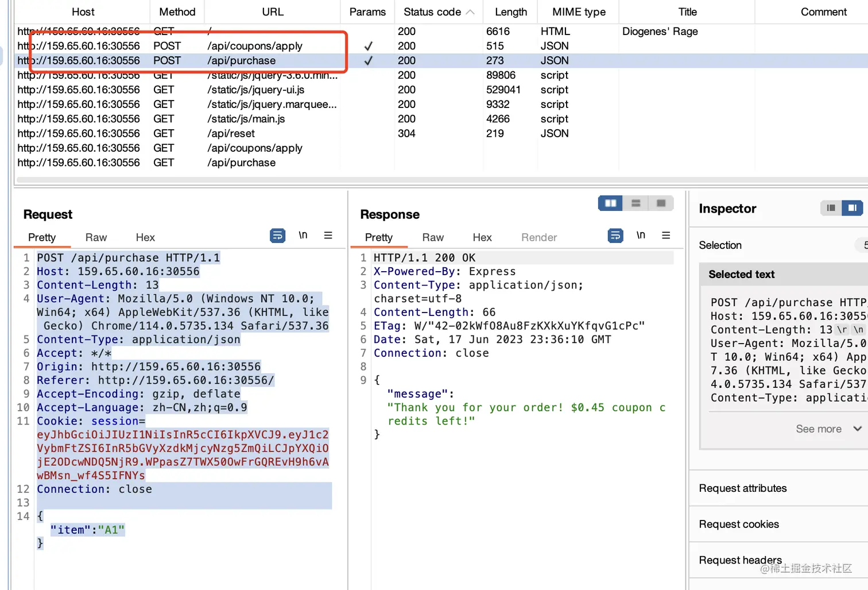868x590 pixels.
Task: Open the Response panel hamburger menu
Action: point(666,236)
